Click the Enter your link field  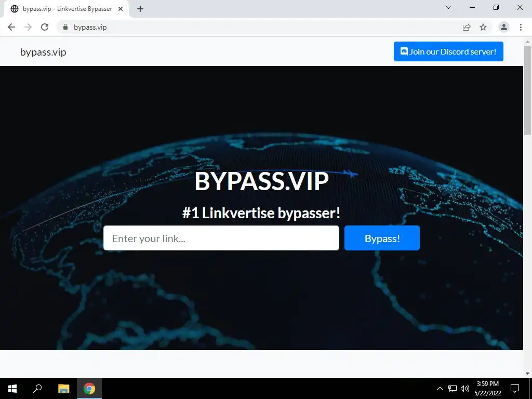click(x=221, y=238)
